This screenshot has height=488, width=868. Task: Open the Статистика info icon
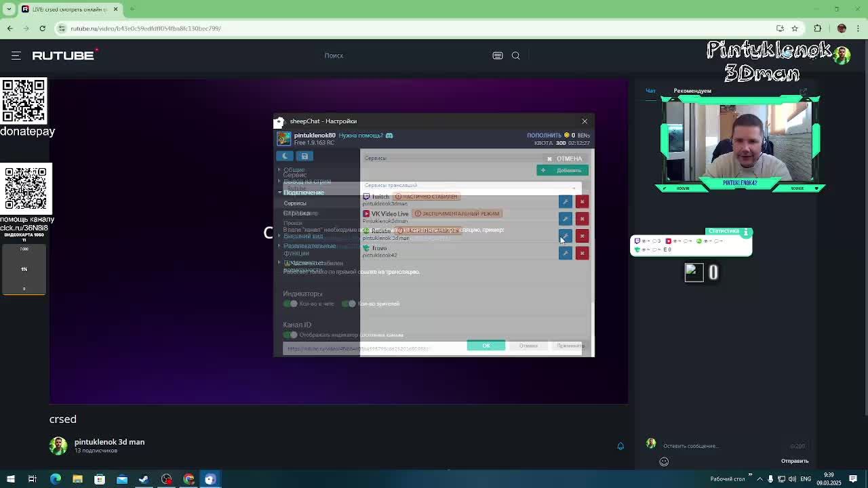click(x=746, y=231)
